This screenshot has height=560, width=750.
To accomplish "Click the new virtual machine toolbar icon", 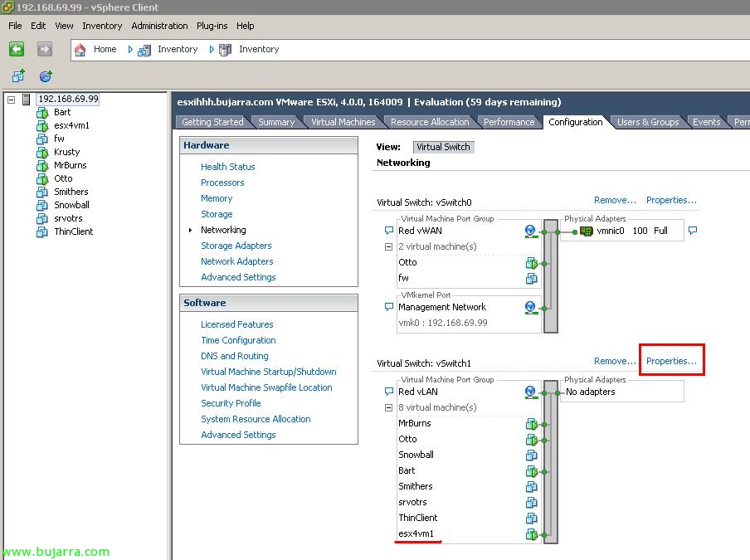I will [18, 75].
